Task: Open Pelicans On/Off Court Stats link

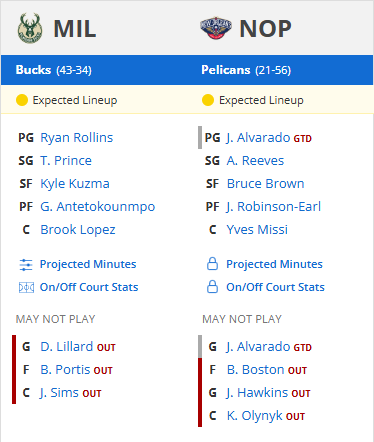Action: pos(275,287)
